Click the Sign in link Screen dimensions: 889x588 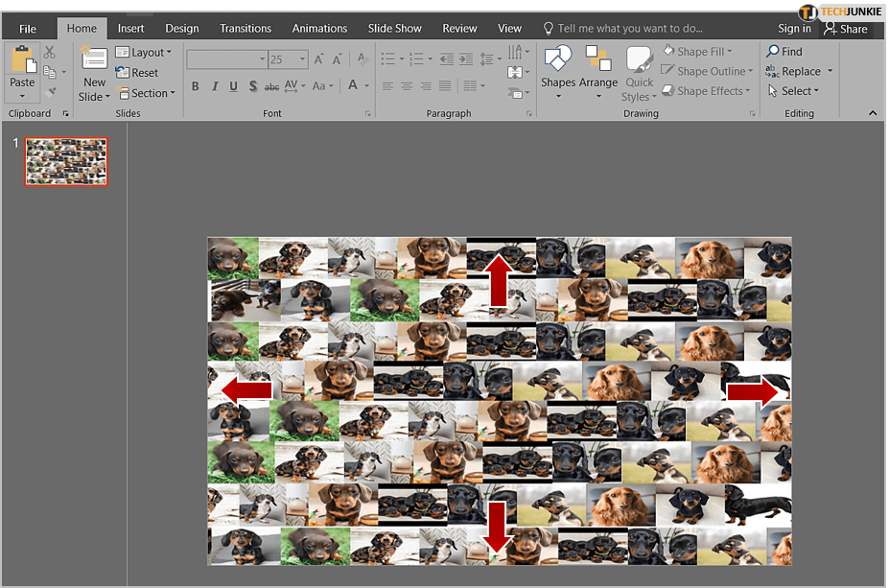click(x=794, y=29)
